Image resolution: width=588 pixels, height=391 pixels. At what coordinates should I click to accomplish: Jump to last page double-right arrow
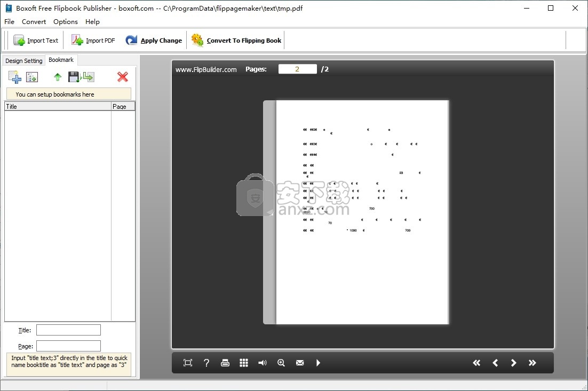click(533, 363)
